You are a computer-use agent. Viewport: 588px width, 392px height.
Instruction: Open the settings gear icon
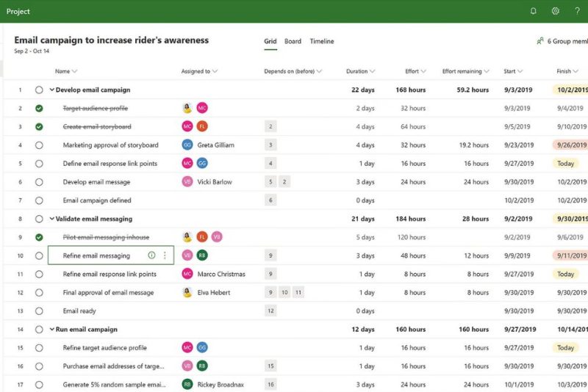tap(555, 11)
